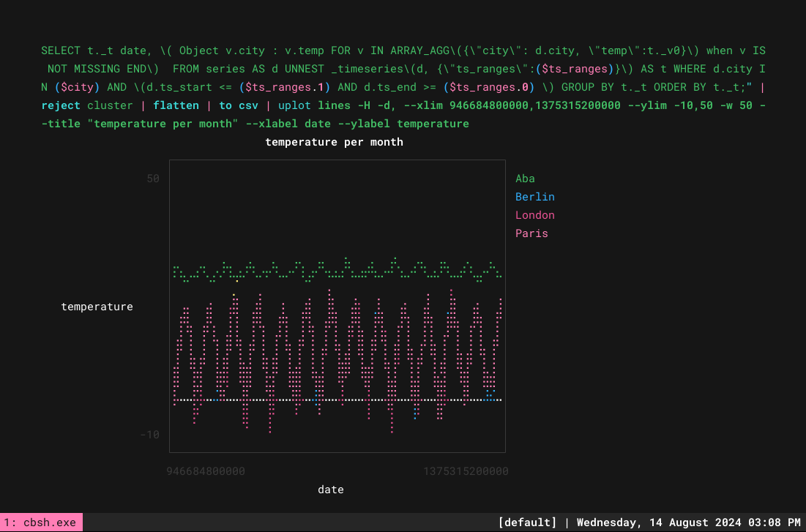Image resolution: width=806 pixels, height=532 pixels.
Task: Click the SELECT keyword at query start
Action: tap(61, 50)
